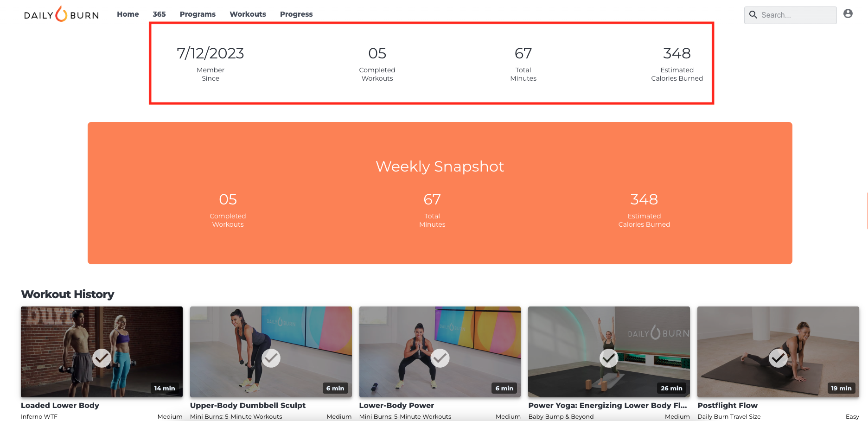Focus the Search input field
Screen dimensions: 868x421
tap(790, 15)
